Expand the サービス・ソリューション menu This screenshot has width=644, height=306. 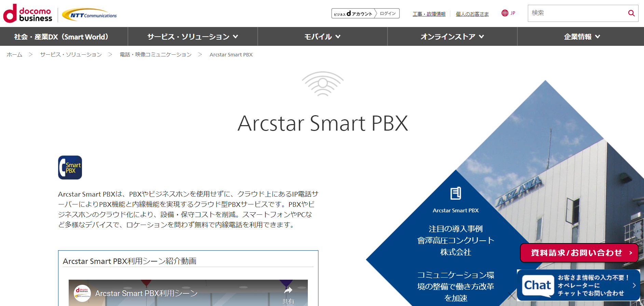tap(193, 37)
